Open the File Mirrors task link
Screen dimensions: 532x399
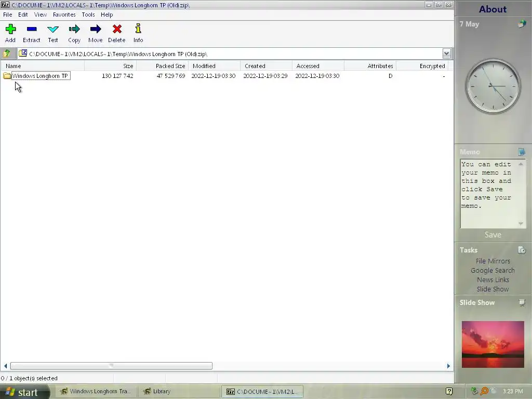[x=493, y=261]
